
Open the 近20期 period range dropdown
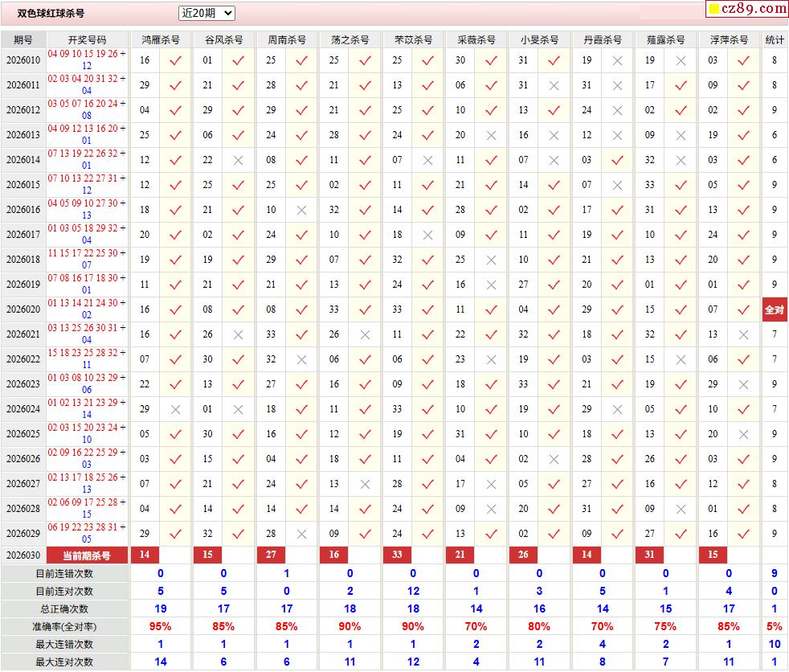206,13
